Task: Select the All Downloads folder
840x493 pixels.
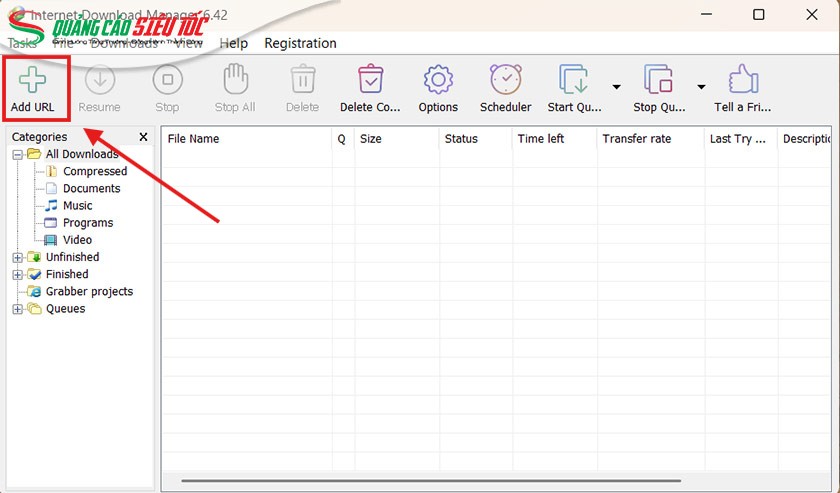Action: click(x=82, y=154)
